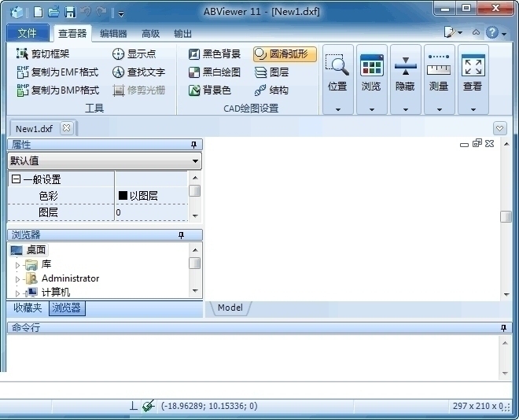Select the Administrator folder item
This screenshot has width=519, height=420.
(63, 278)
